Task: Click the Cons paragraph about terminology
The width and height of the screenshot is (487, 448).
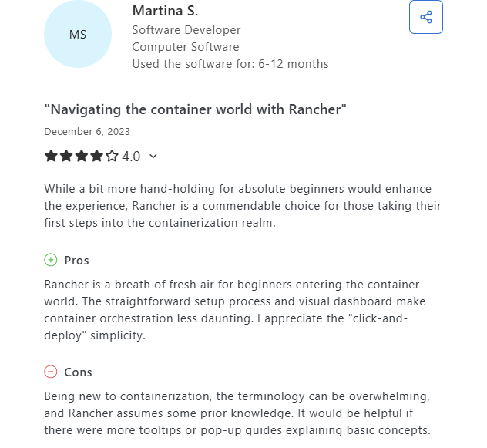Action: 237,413
